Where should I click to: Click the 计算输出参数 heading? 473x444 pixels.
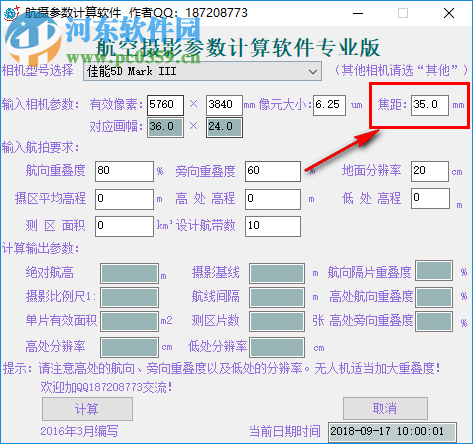click(x=41, y=249)
